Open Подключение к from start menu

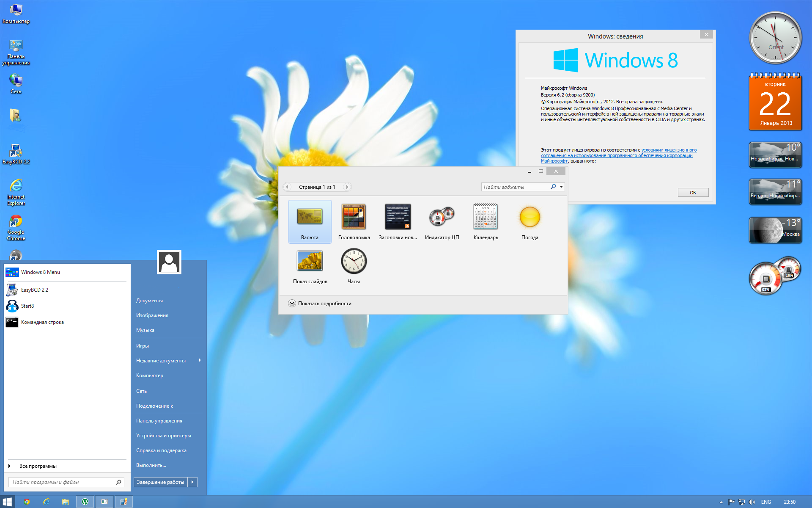[x=155, y=406]
